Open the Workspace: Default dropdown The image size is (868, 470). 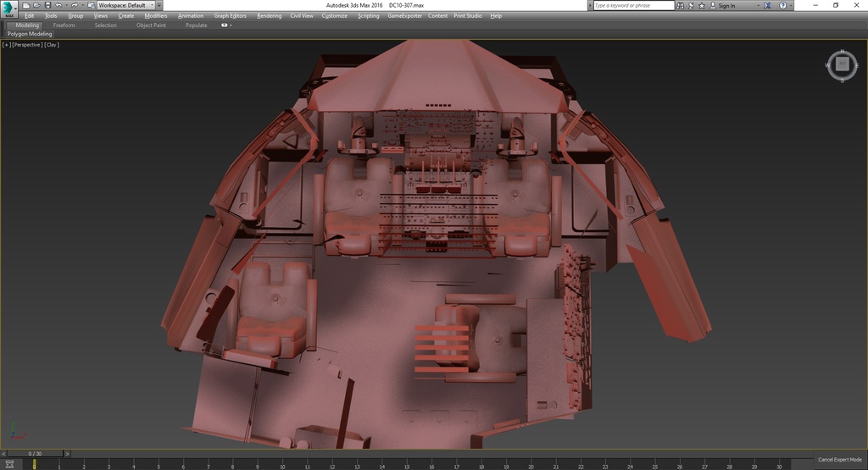(125, 5)
